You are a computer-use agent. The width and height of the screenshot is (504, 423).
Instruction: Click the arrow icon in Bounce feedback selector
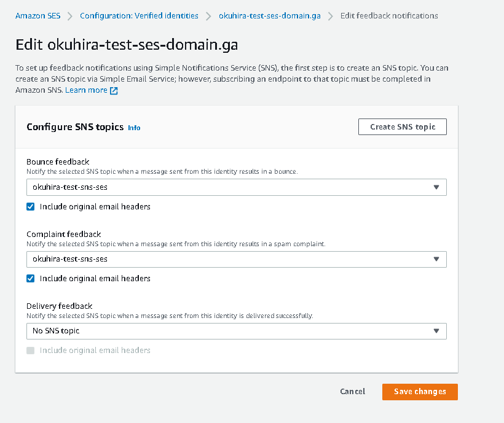(x=436, y=187)
